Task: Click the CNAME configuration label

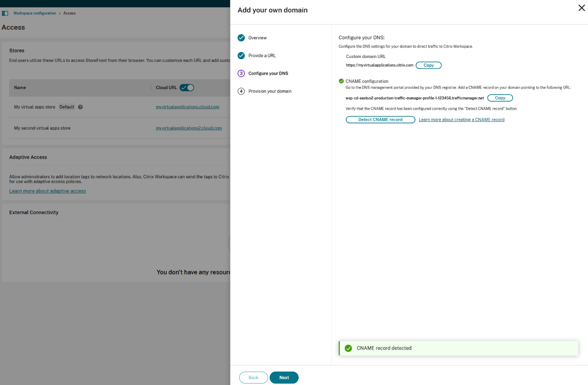Action: pos(367,81)
